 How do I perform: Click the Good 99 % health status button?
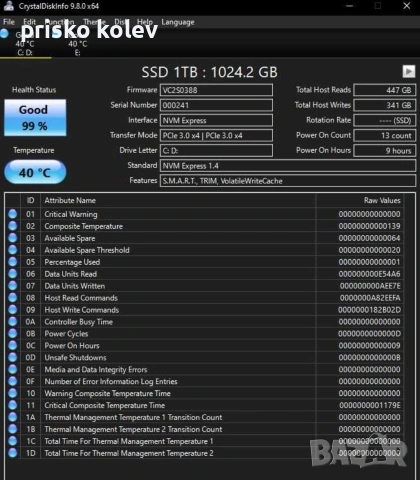coord(35,118)
